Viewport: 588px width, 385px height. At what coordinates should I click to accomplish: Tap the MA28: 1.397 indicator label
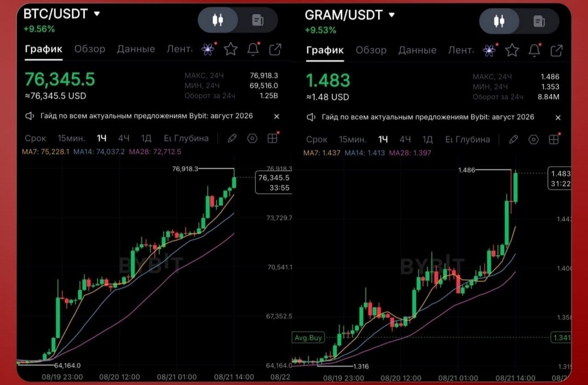click(410, 153)
